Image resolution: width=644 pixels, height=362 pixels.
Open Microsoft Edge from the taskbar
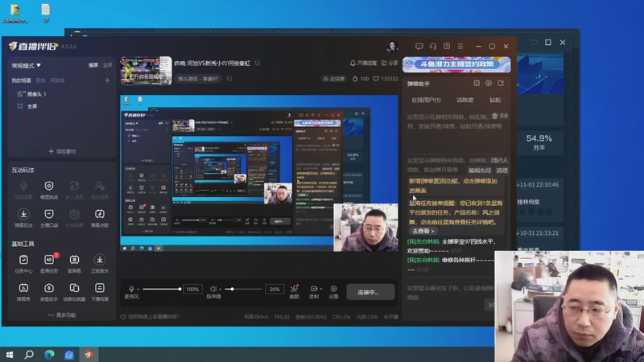pyautogui.click(x=49, y=354)
